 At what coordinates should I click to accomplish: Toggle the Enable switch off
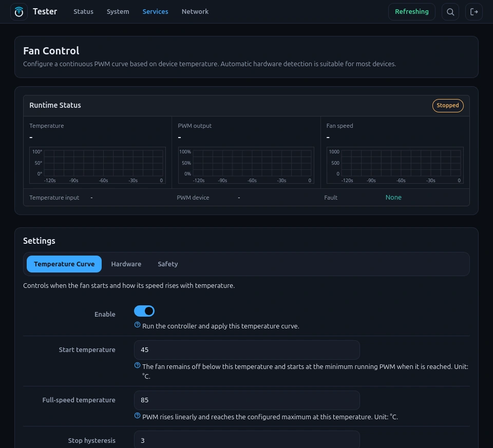(144, 311)
